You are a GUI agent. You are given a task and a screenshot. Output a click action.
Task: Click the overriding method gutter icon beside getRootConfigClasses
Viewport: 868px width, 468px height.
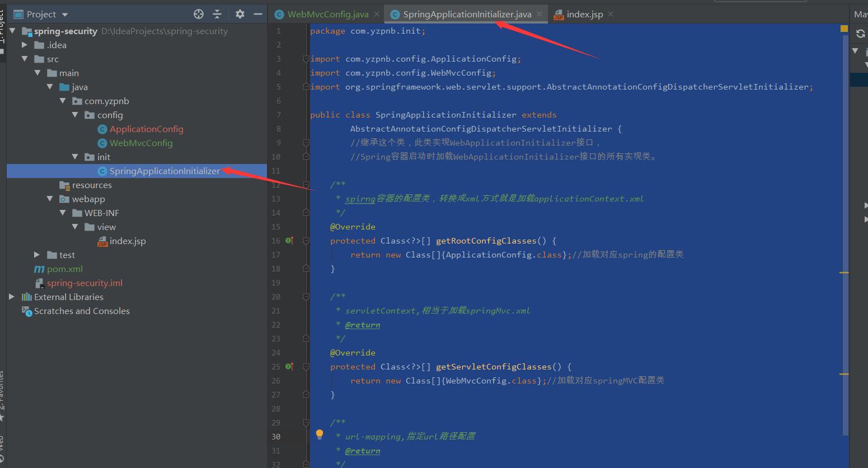click(289, 240)
